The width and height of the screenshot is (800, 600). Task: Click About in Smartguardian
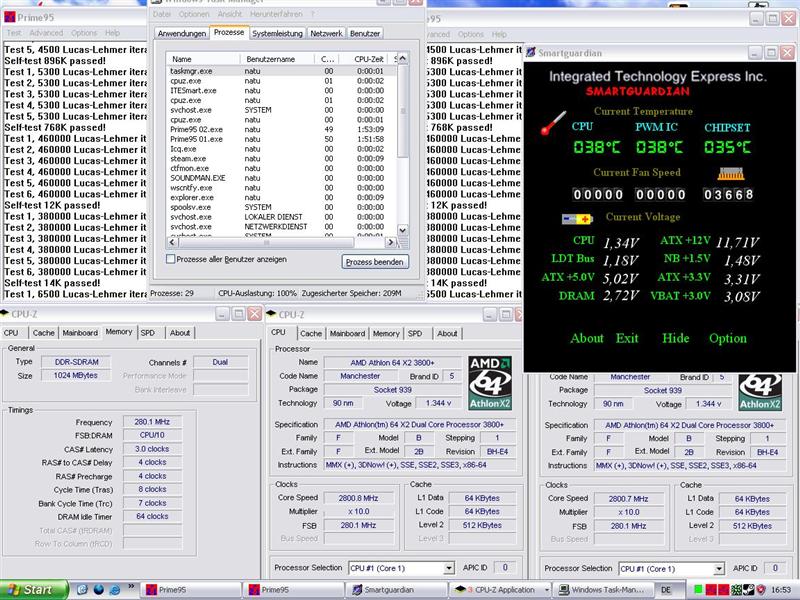click(587, 338)
